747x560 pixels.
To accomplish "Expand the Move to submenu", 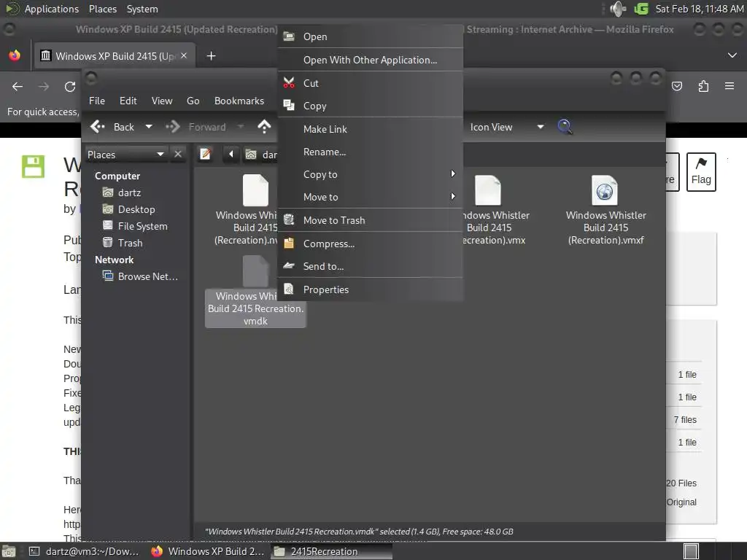I will [x=370, y=197].
